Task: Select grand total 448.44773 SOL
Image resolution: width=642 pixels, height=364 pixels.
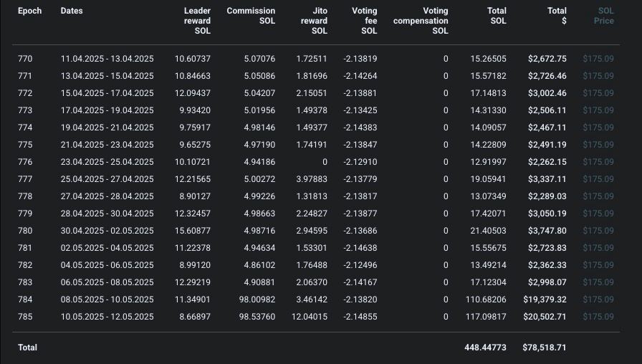Action: tap(485, 348)
